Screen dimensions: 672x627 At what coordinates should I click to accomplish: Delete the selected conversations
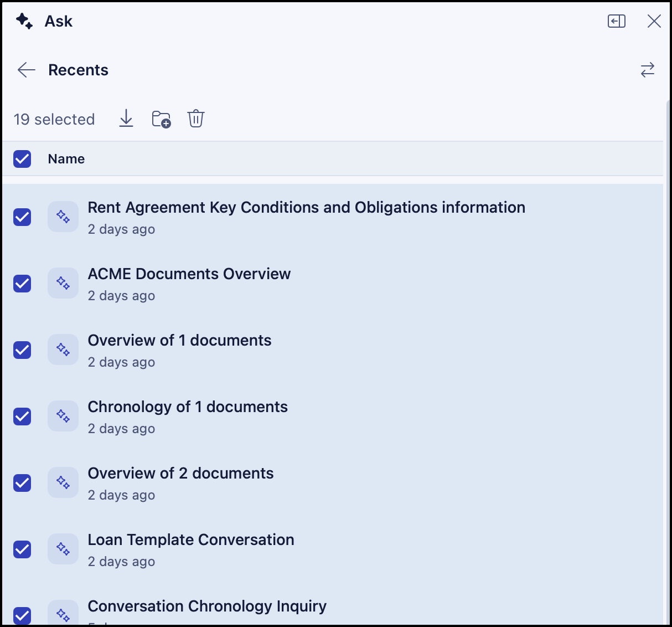[196, 119]
